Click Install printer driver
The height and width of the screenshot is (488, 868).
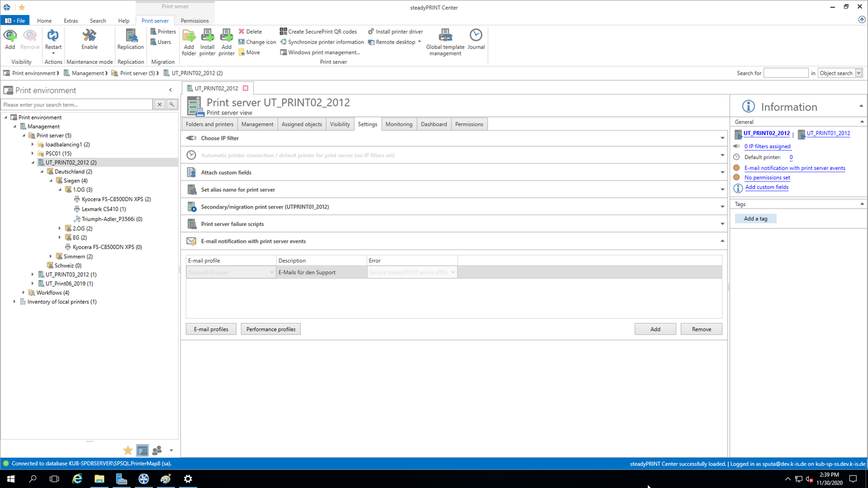pyautogui.click(x=395, y=31)
